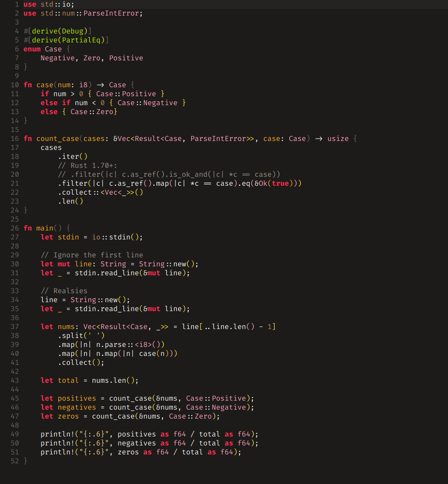448x484 pixels.
Task: Click the 'nums' variable on line 37
Action: [x=66, y=327]
